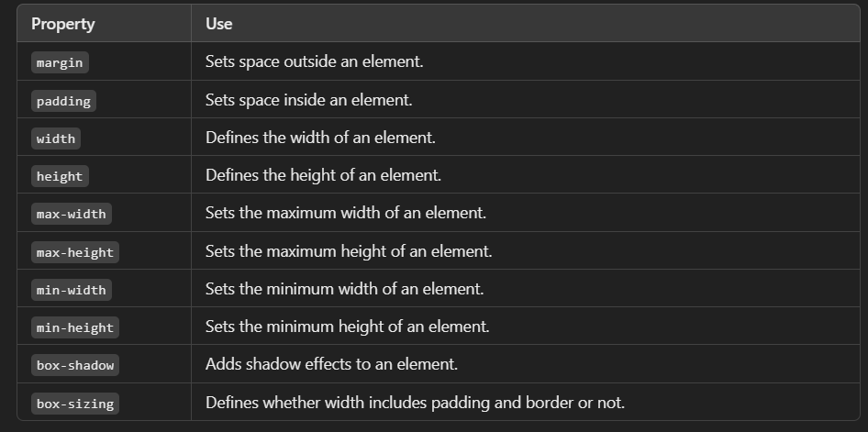Click the box-sizing description about padding and border
Viewport: 868px width, 432px height.
[415, 403]
